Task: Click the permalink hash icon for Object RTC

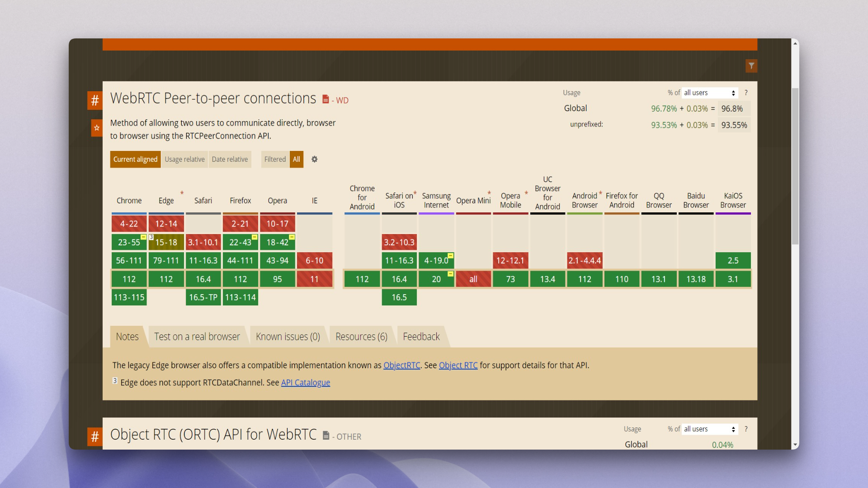Action: pos(94,437)
